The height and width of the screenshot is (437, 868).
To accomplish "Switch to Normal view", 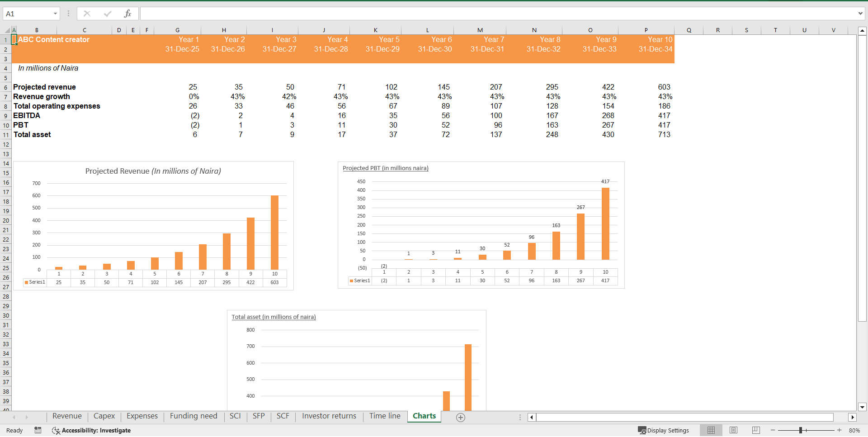I will (711, 430).
